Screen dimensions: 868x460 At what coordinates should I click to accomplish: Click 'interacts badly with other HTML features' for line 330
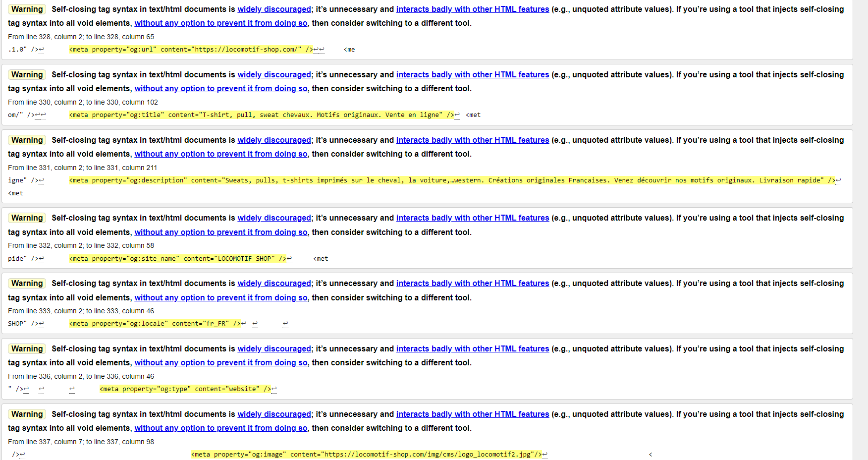473,75
